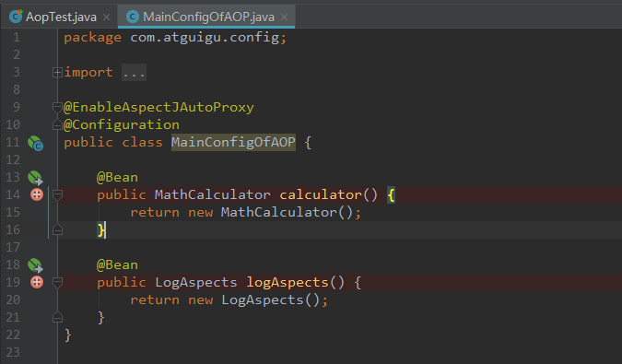
Task: Expand the collapsed import block
Action: (x=57, y=72)
